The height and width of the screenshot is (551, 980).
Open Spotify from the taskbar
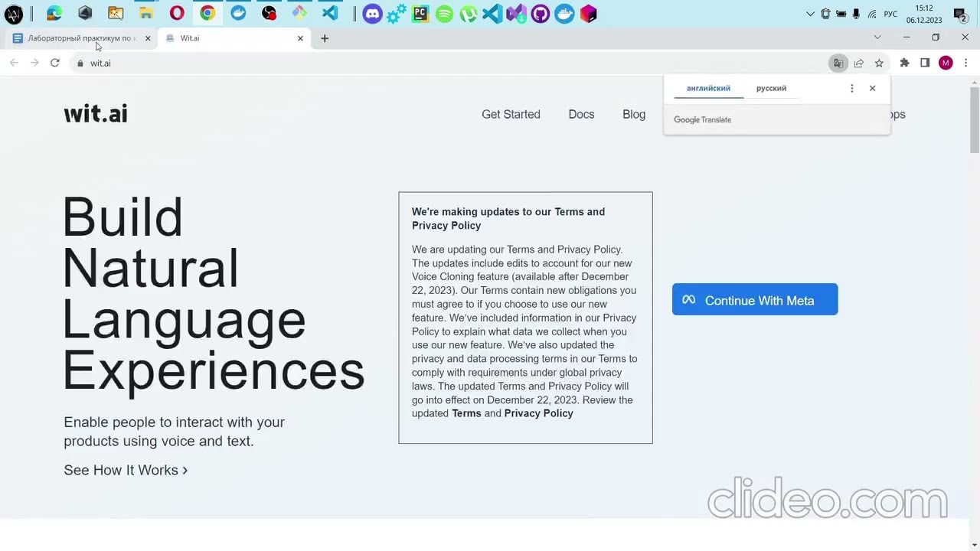coord(444,13)
